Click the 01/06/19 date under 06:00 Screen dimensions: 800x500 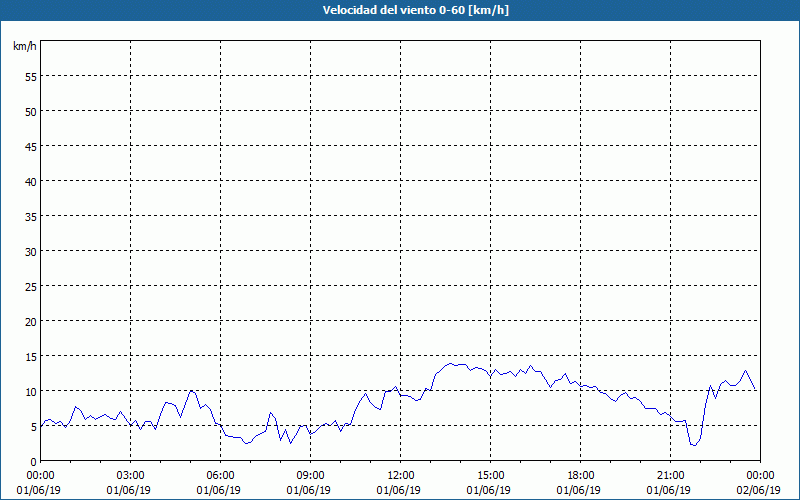point(219,490)
